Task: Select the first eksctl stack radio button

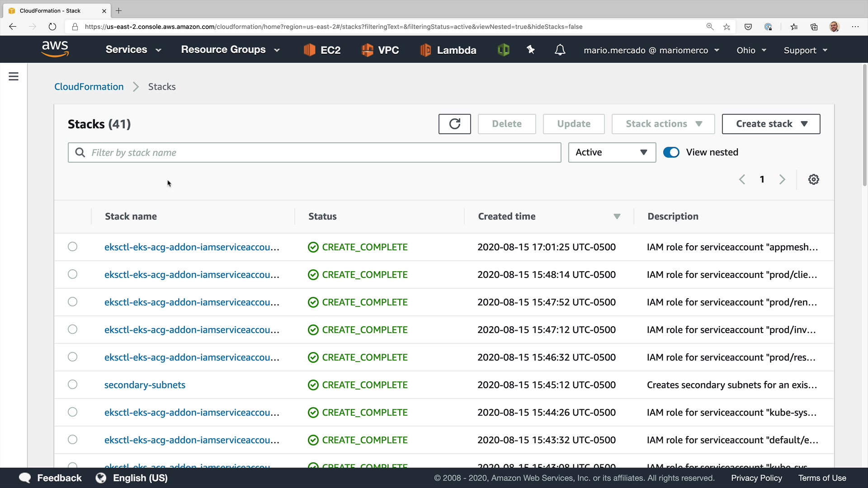Action: point(72,247)
